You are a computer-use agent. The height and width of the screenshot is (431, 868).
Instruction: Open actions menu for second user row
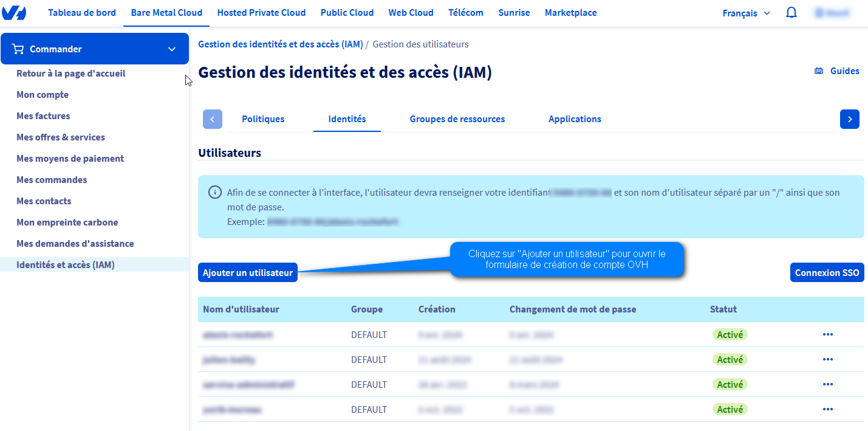click(x=828, y=359)
